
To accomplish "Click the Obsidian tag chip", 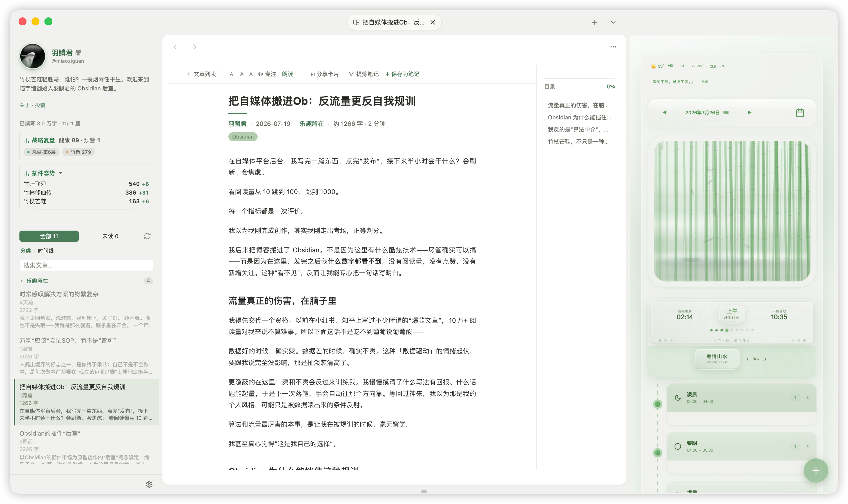I will [243, 137].
